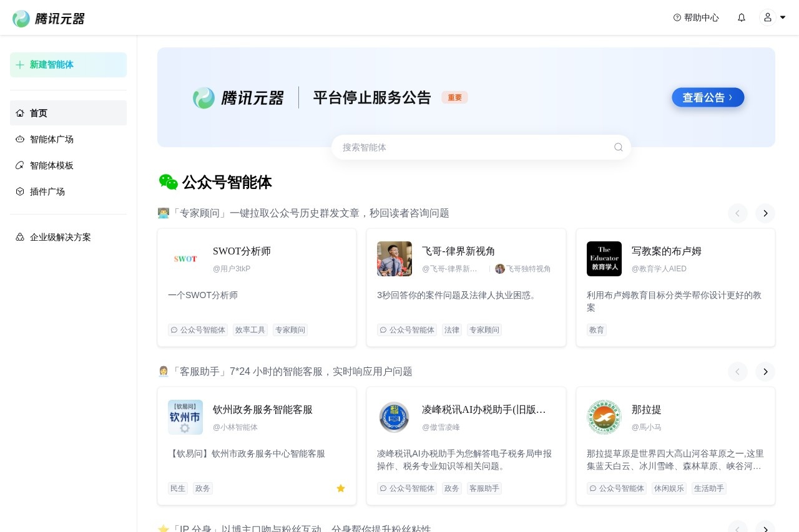Select the 效率工具 tag on SWOT分析师

click(x=250, y=330)
